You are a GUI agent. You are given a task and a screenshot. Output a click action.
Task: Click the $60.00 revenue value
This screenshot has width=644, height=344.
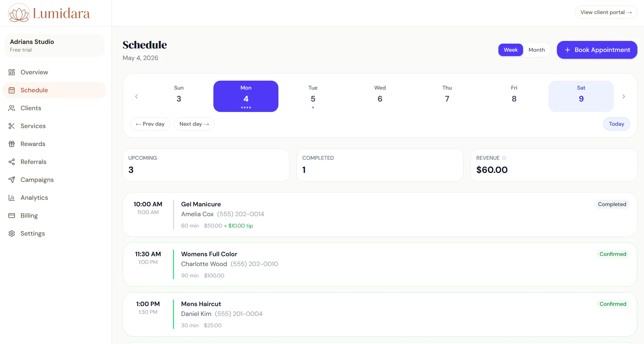(492, 170)
